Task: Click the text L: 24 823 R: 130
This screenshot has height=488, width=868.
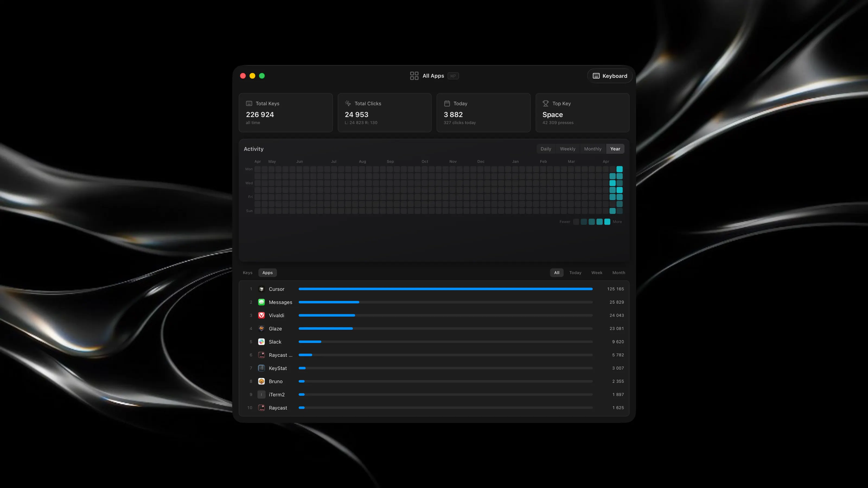Action: click(x=361, y=123)
